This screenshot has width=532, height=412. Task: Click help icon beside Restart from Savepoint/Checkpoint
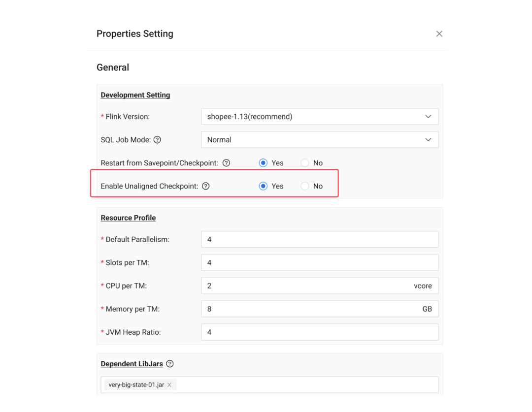226,163
